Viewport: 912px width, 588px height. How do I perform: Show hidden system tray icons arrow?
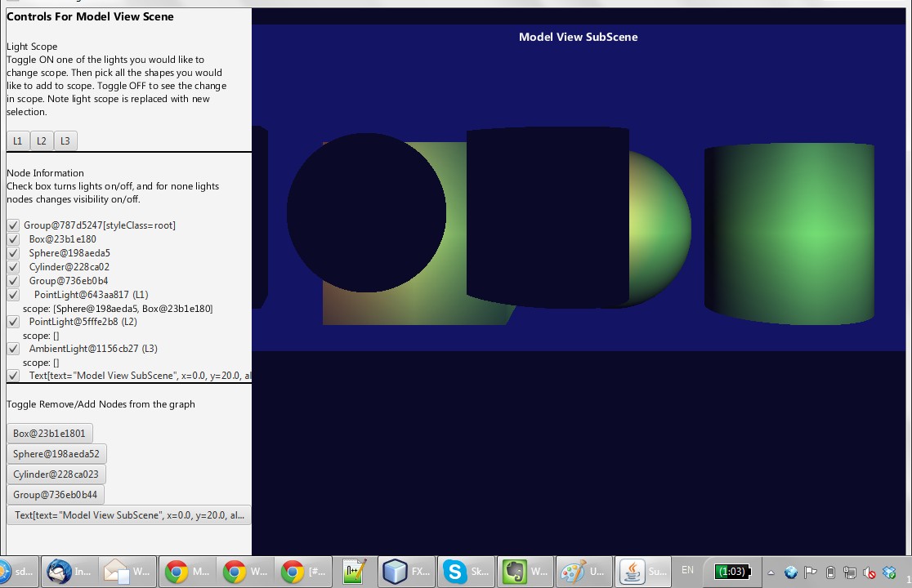pos(770,572)
